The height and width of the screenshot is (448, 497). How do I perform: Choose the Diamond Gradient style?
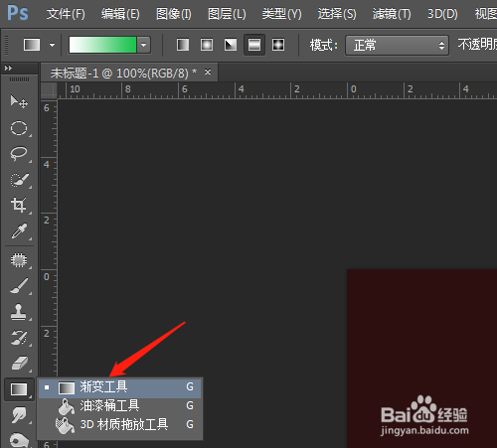278,45
